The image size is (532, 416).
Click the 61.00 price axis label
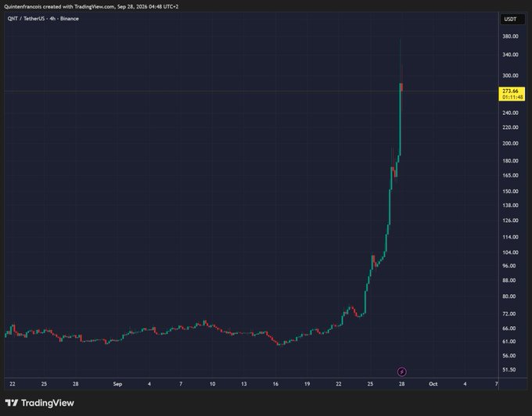(x=509, y=342)
